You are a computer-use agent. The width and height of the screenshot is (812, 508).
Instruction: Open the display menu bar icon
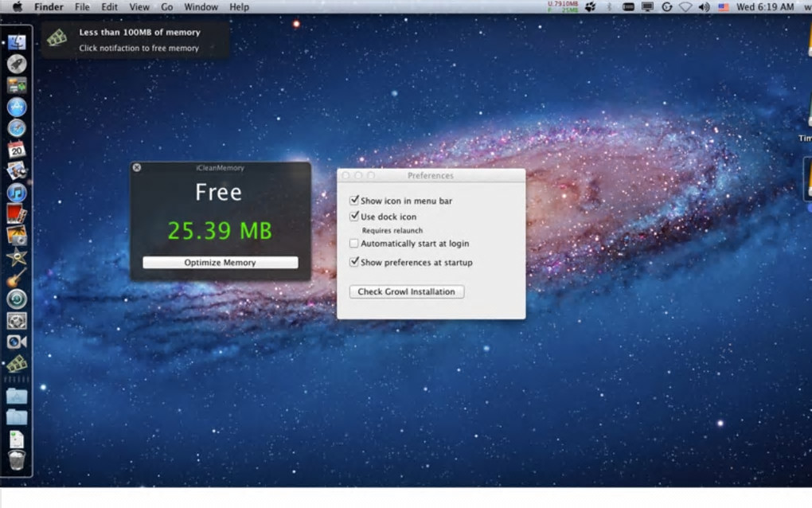pyautogui.click(x=647, y=6)
